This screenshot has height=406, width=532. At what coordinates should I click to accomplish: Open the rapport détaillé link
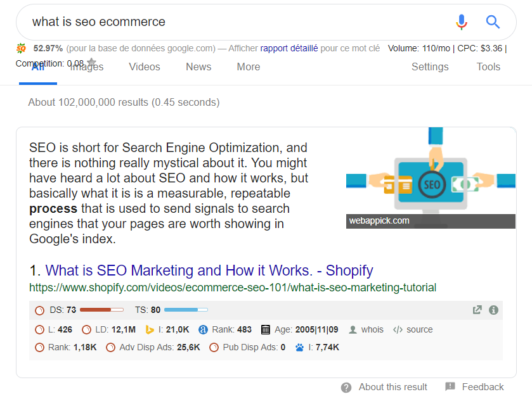point(289,49)
